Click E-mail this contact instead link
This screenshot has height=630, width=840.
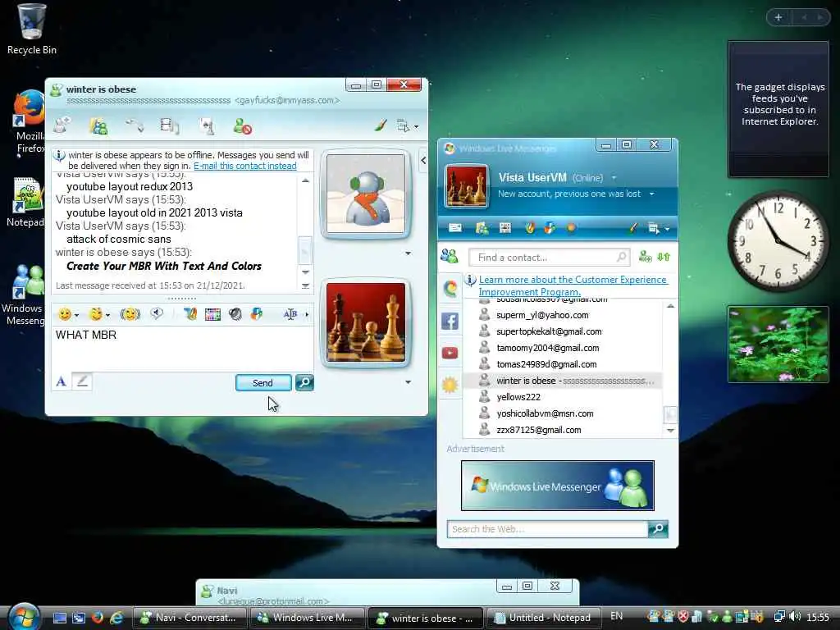(x=244, y=166)
